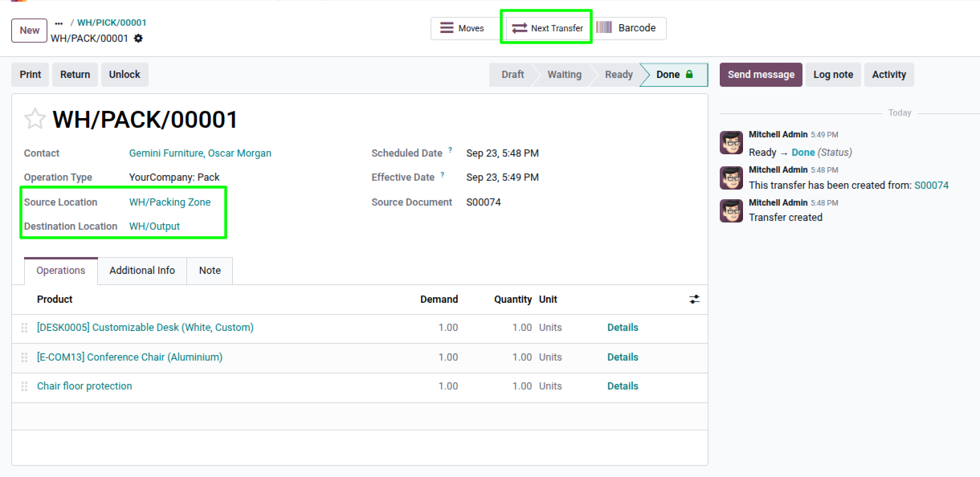Open the WH/Output destination location

(155, 226)
